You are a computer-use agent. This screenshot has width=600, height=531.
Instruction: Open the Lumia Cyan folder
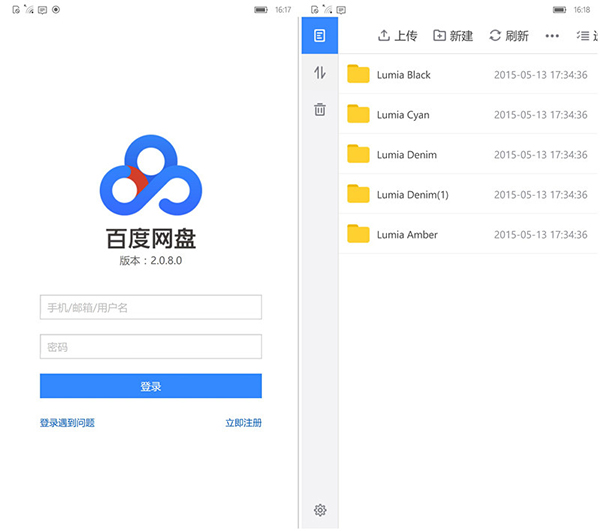click(x=403, y=115)
